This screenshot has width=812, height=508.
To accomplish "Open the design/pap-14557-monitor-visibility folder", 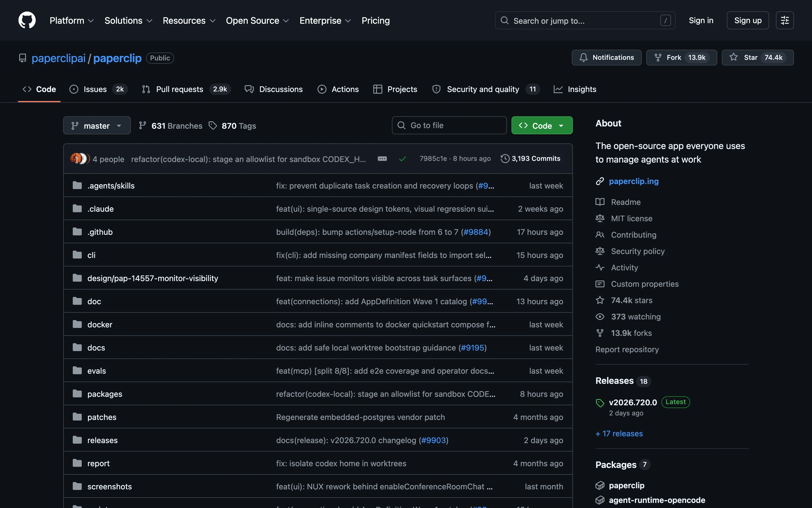I will pyautogui.click(x=153, y=278).
